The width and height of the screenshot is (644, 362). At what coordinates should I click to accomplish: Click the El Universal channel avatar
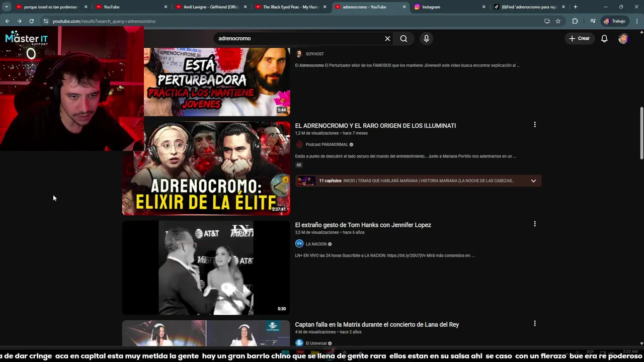(299, 343)
